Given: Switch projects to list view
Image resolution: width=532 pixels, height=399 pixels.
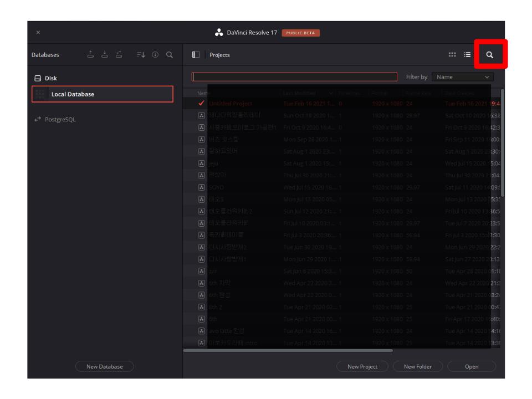Looking at the screenshot, I should [467, 55].
